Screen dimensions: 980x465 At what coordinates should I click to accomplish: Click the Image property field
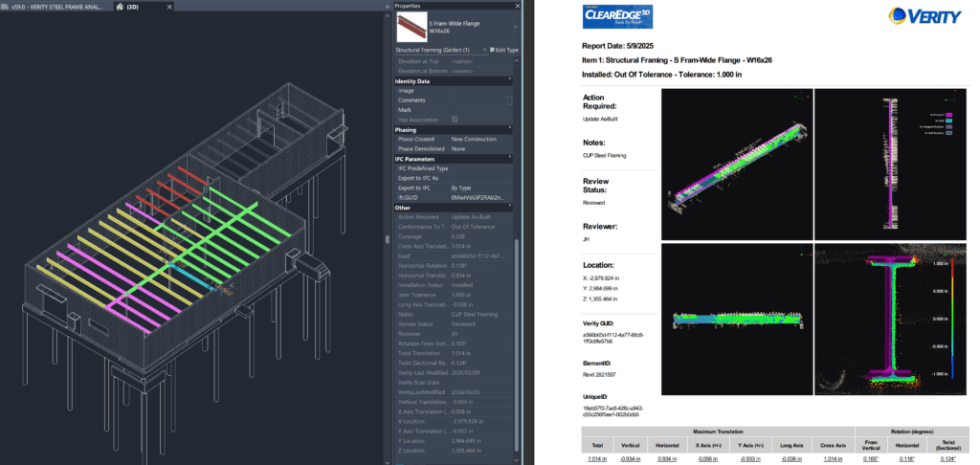pos(480,91)
